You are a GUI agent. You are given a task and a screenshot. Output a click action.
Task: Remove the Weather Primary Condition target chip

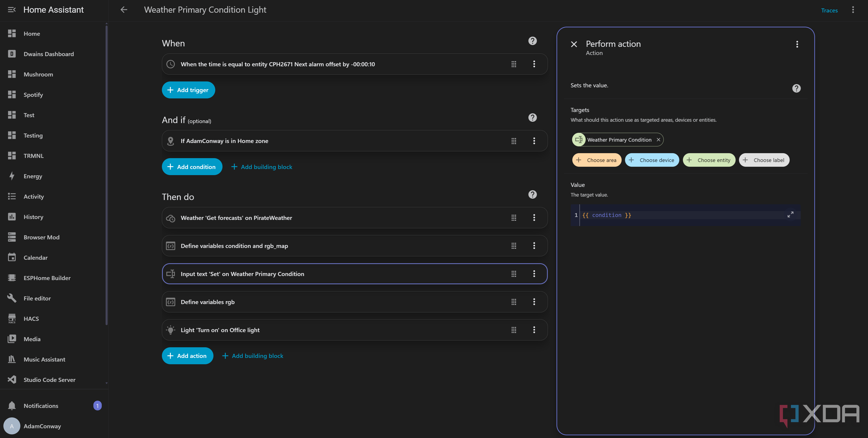[x=658, y=140]
